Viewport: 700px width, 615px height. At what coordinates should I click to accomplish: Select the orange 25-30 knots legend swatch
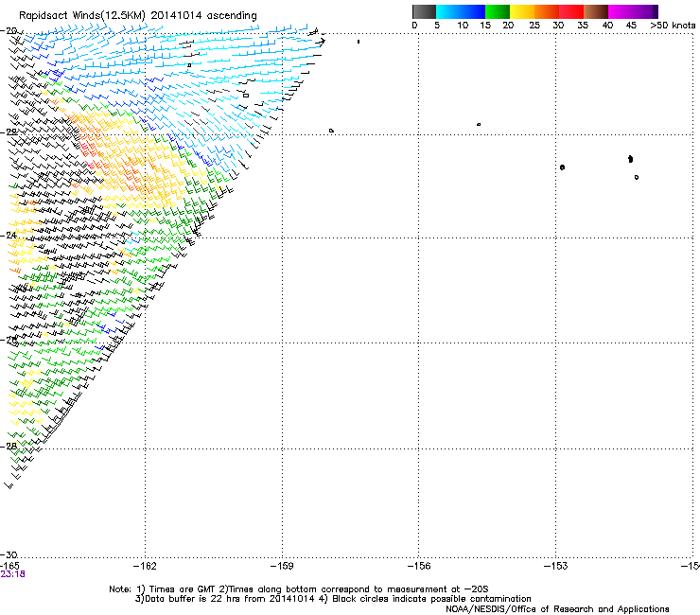547,11
